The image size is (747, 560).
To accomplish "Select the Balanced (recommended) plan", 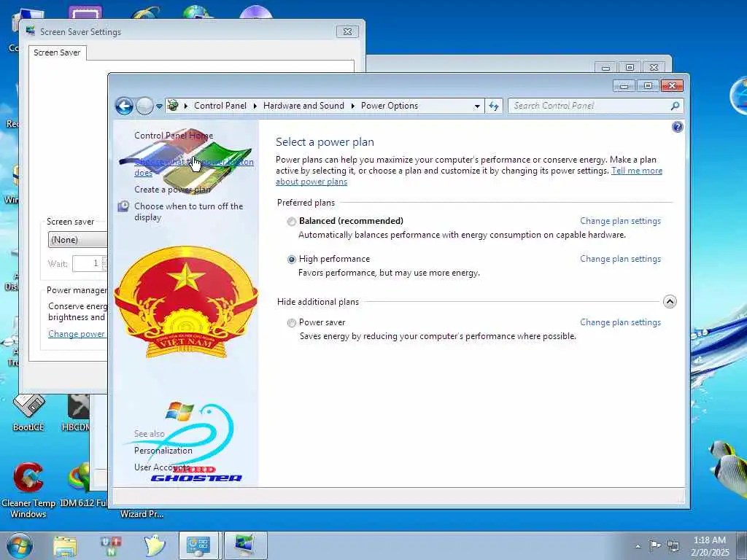I will (291, 222).
